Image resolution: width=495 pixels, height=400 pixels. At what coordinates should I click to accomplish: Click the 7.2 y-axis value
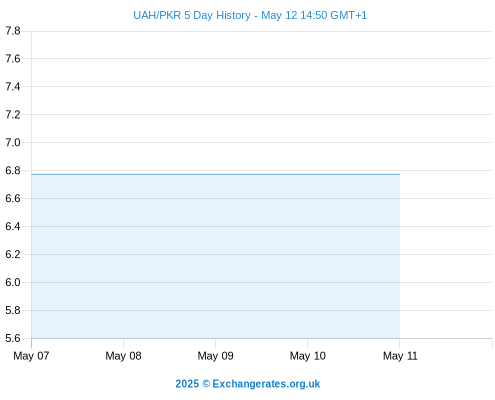pyautogui.click(x=13, y=115)
